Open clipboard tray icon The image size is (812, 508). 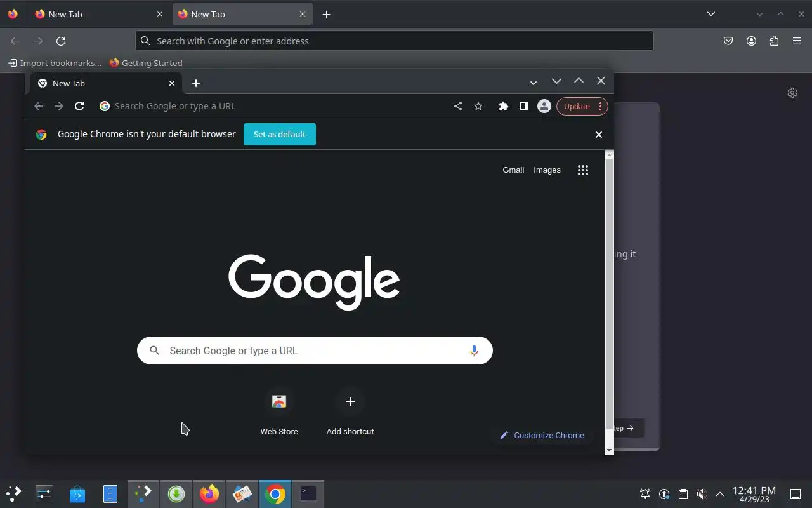coord(683,494)
